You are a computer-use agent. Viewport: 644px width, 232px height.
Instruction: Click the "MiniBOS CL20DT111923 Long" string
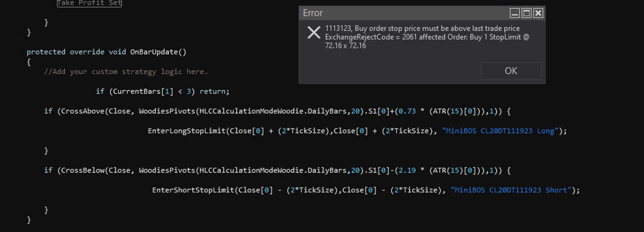coord(500,131)
